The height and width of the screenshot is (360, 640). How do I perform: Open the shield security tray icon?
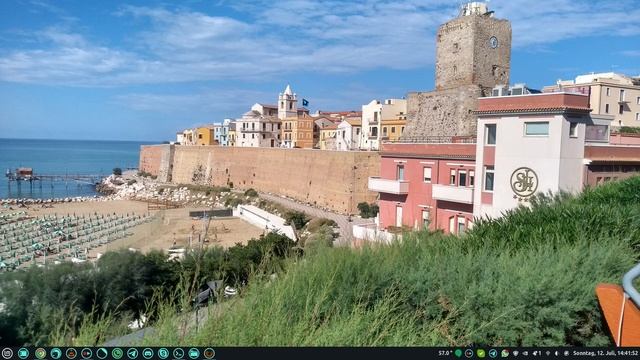[x=516, y=353]
